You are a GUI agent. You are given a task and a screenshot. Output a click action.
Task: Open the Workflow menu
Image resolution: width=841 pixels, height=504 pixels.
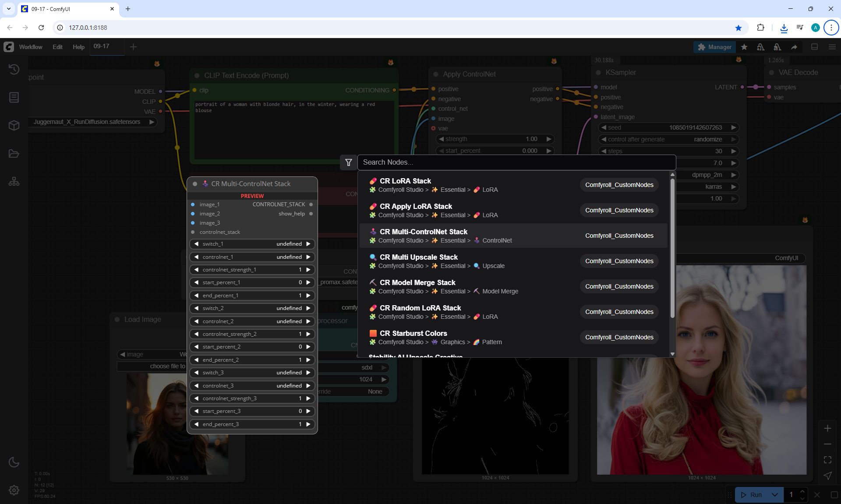31,47
